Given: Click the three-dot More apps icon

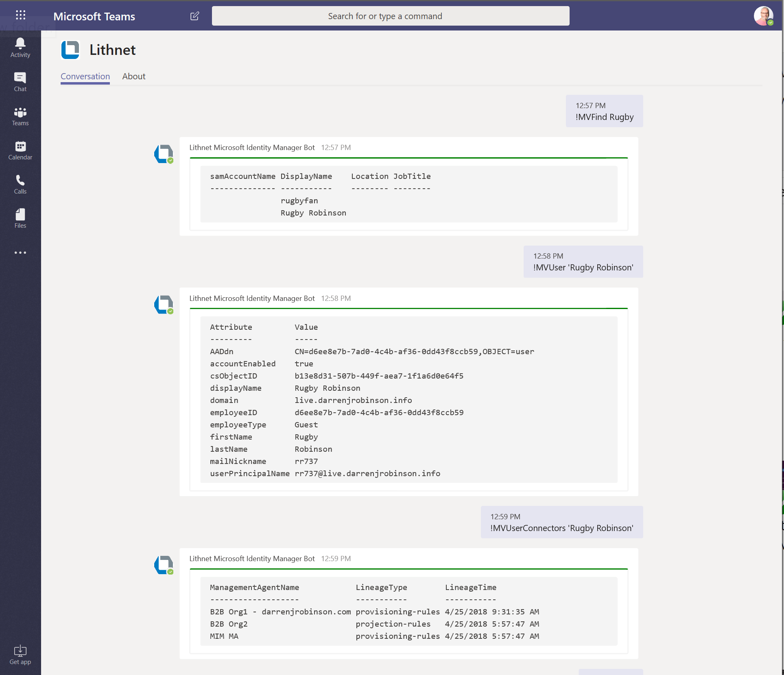Looking at the screenshot, I should (20, 253).
